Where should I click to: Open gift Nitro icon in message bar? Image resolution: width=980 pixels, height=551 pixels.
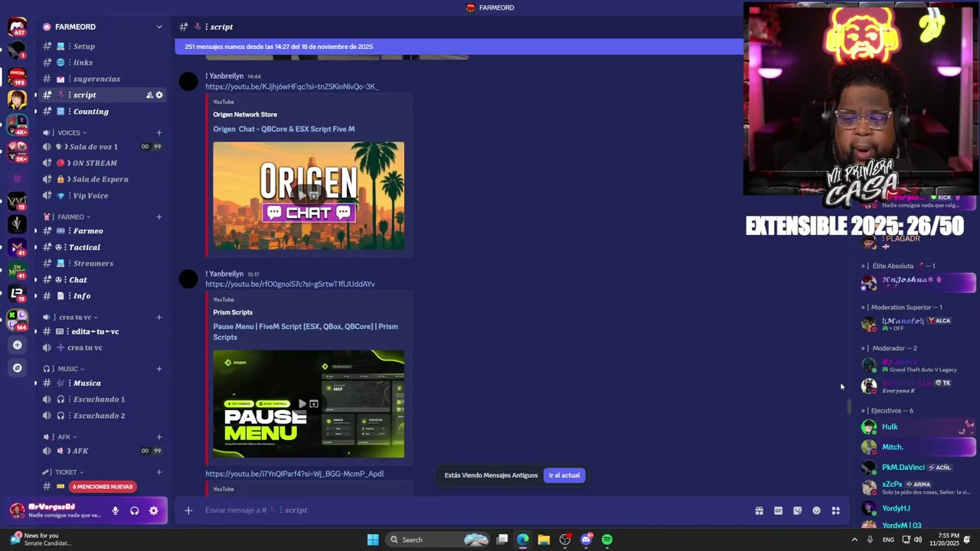click(759, 510)
